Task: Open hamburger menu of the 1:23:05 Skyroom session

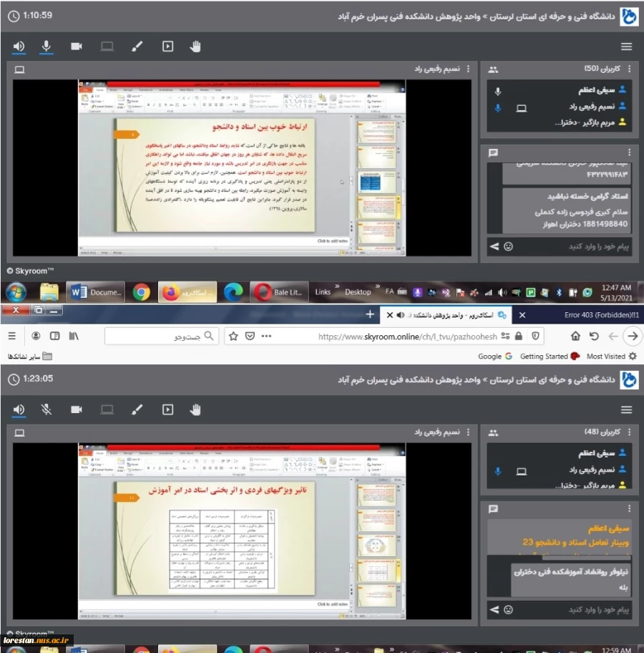Action: [626, 410]
